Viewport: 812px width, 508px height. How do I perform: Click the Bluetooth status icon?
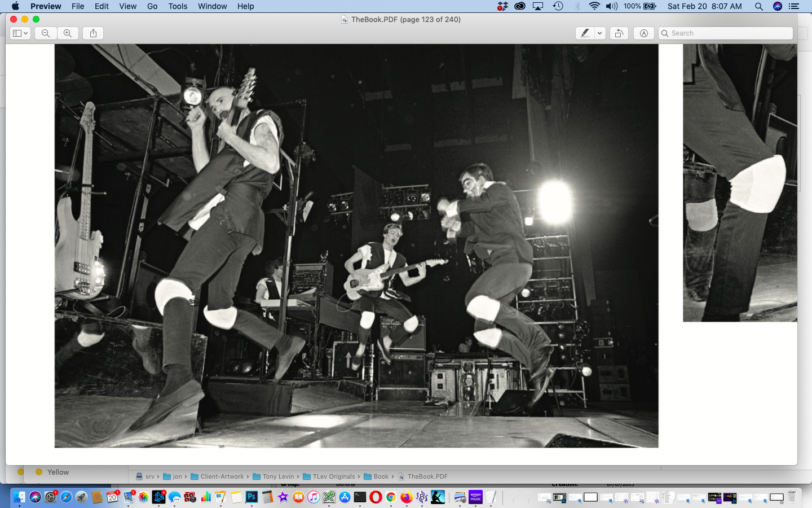click(x=577, y=6)
